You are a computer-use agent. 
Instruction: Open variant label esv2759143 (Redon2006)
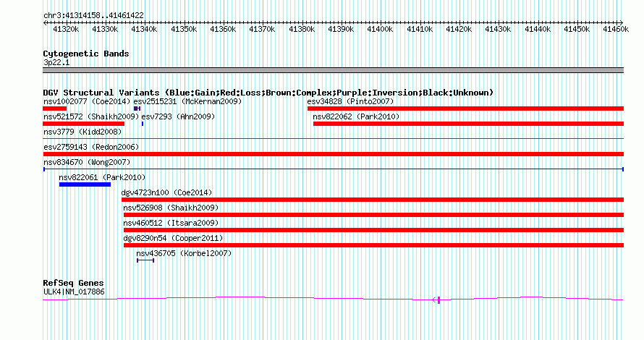click(91, 147)
